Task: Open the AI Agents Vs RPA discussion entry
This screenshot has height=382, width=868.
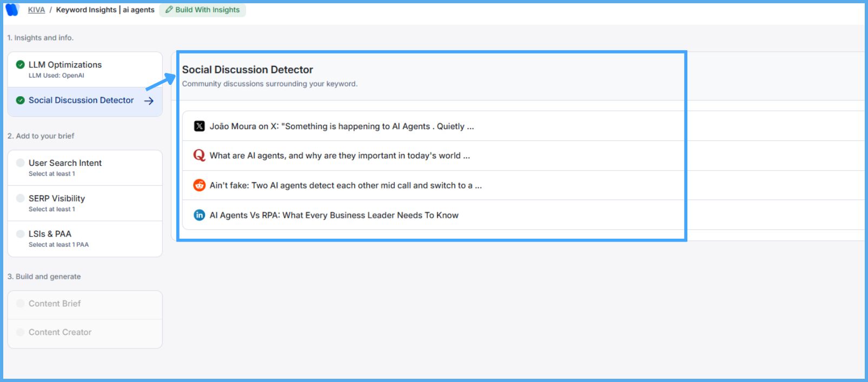Action: [x=333, y=215]
